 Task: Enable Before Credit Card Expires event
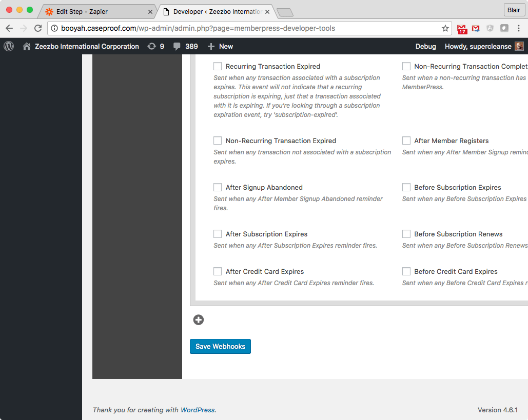click(406, 271)
